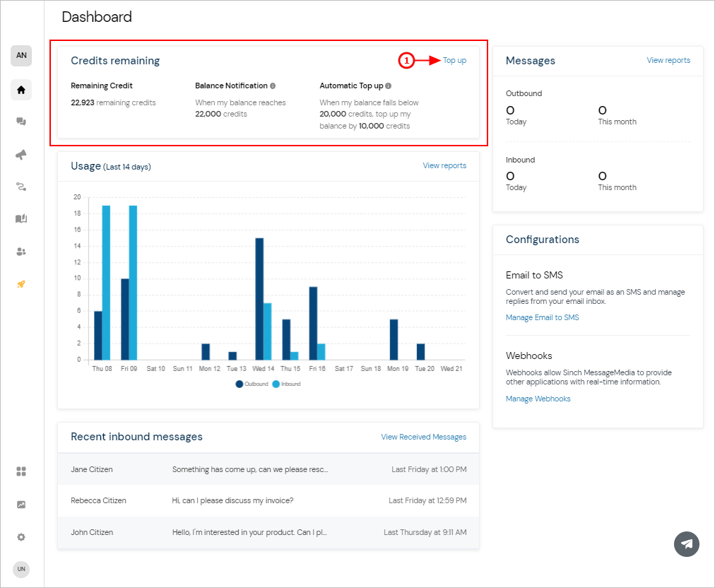Screen dimensions: 715x588
Task: Open the chat messages sidebar icon
Action: [21, 122]
